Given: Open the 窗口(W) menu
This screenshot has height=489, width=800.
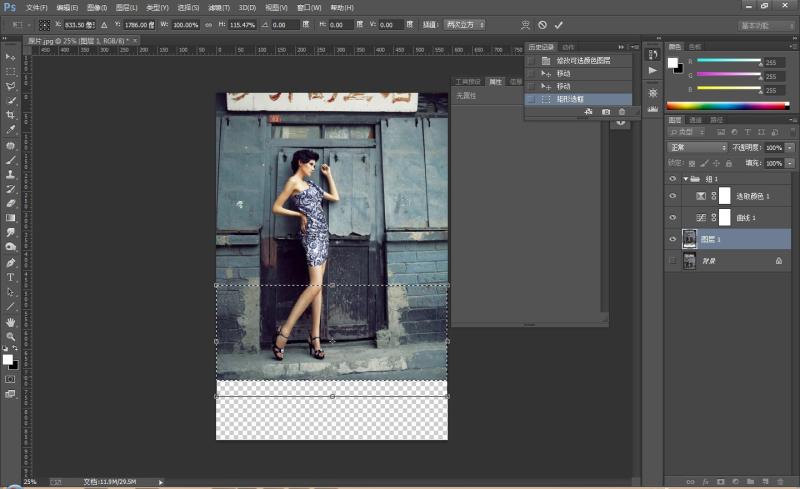Looking at the screenshot, I should tap(309, 8).
